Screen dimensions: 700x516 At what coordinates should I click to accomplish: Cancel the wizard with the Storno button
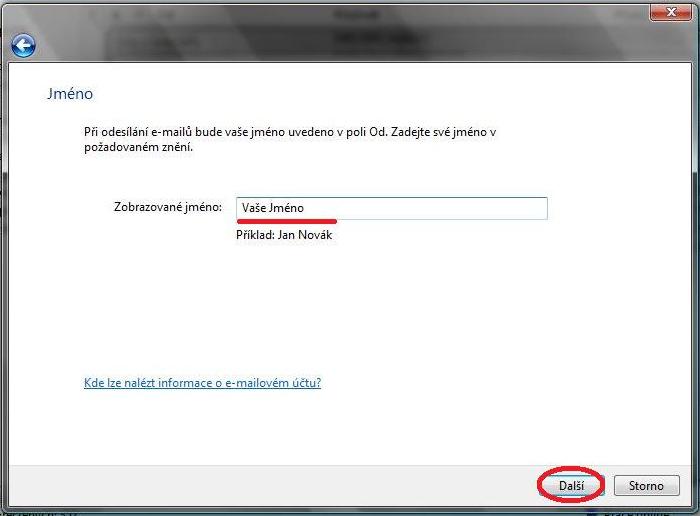point(645,486)
